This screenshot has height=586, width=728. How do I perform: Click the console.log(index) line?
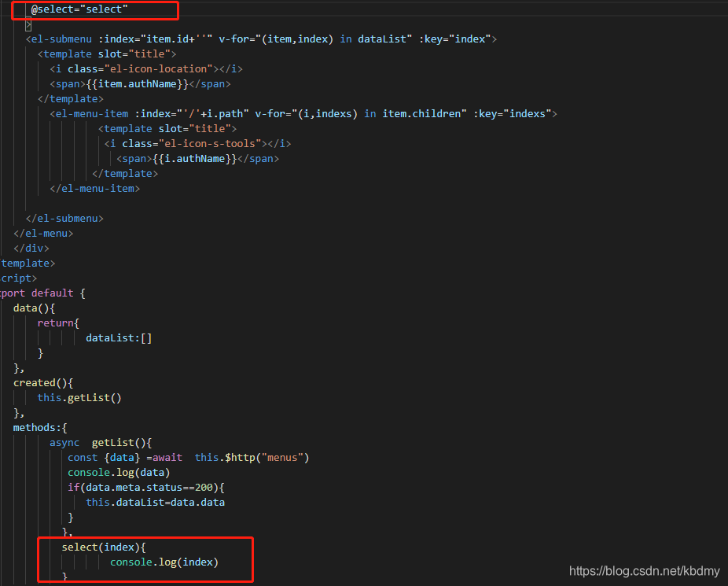[x=164, y=562]
